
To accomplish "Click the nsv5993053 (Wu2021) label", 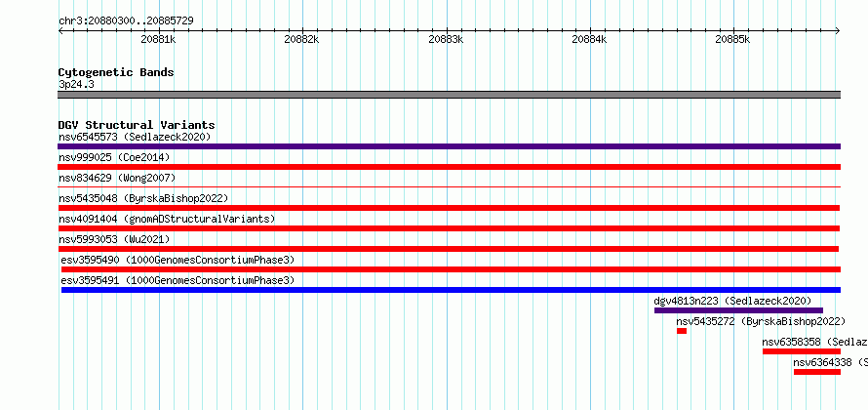I will pyautogui.click(x=114, y=239).
